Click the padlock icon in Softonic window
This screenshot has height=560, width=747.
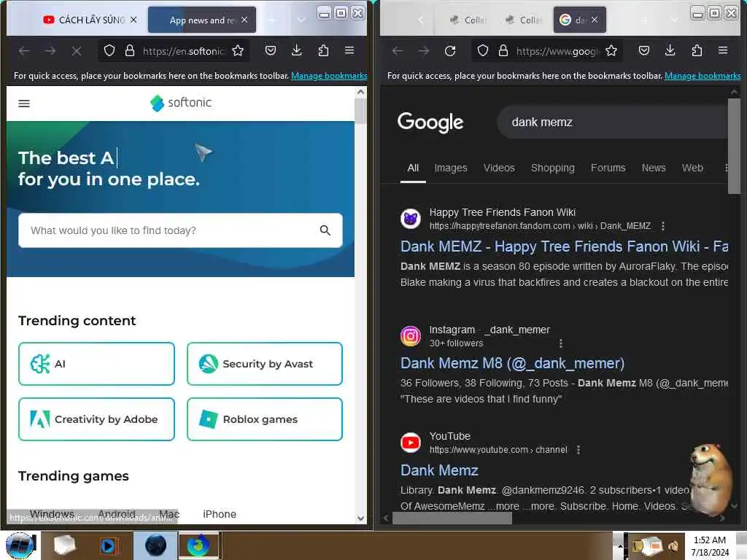(x=130, y=50)
